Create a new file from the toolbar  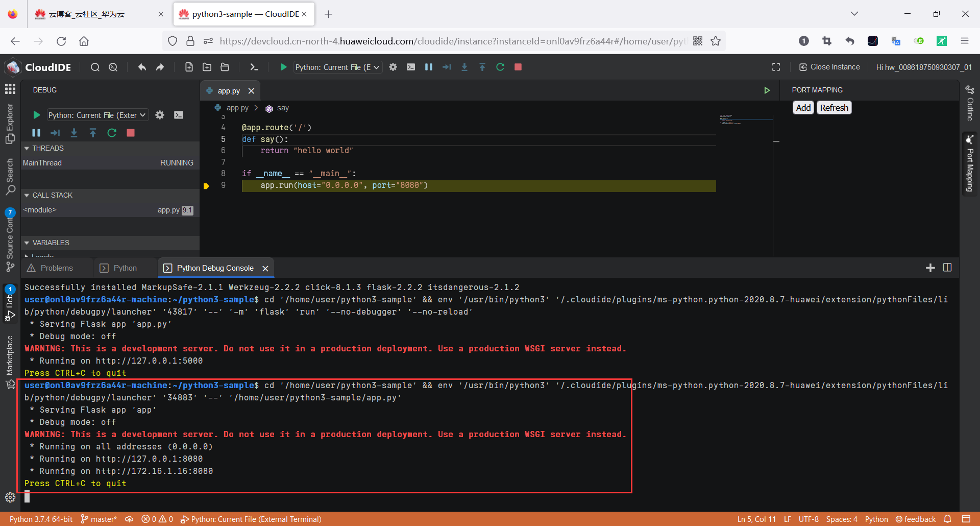pyautogui.click(x=189, y=67)
